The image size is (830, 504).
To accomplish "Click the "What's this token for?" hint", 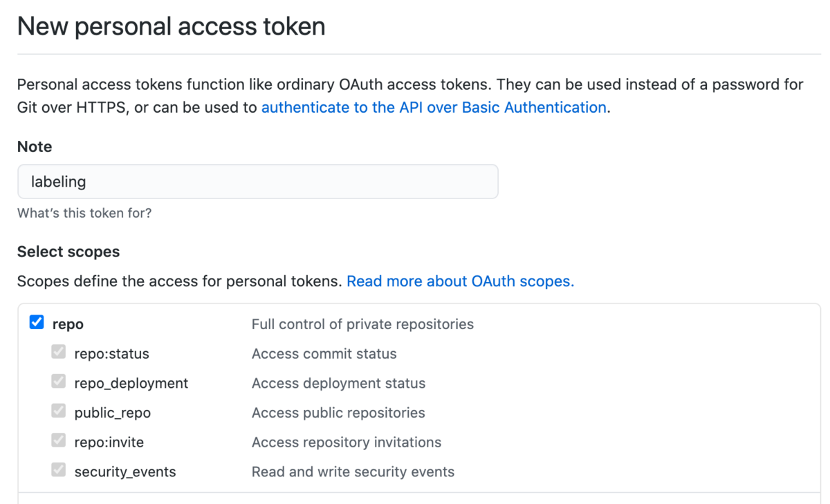I will click(x=84, y=213).
